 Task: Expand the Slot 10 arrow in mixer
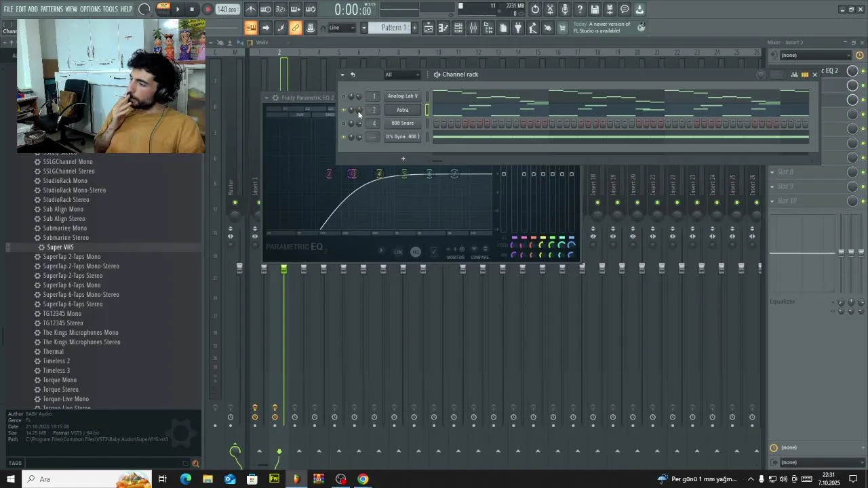pyautogui.click(x=772, y=201)
